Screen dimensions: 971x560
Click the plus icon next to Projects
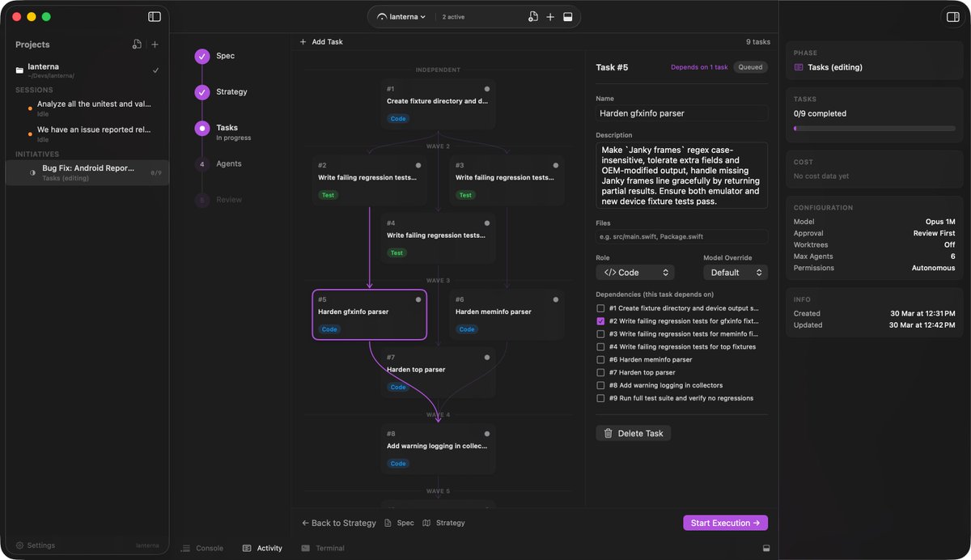[x=155, y=45]
